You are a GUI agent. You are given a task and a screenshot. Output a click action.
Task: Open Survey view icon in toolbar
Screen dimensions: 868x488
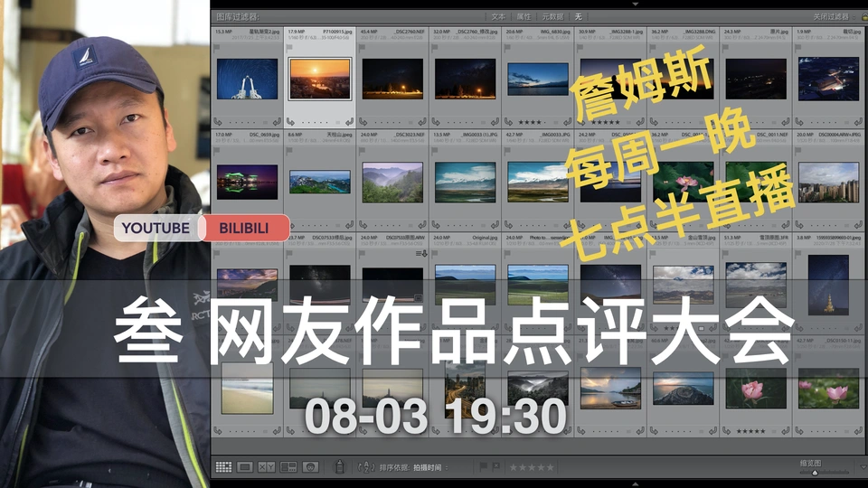(x=288, y=467)
